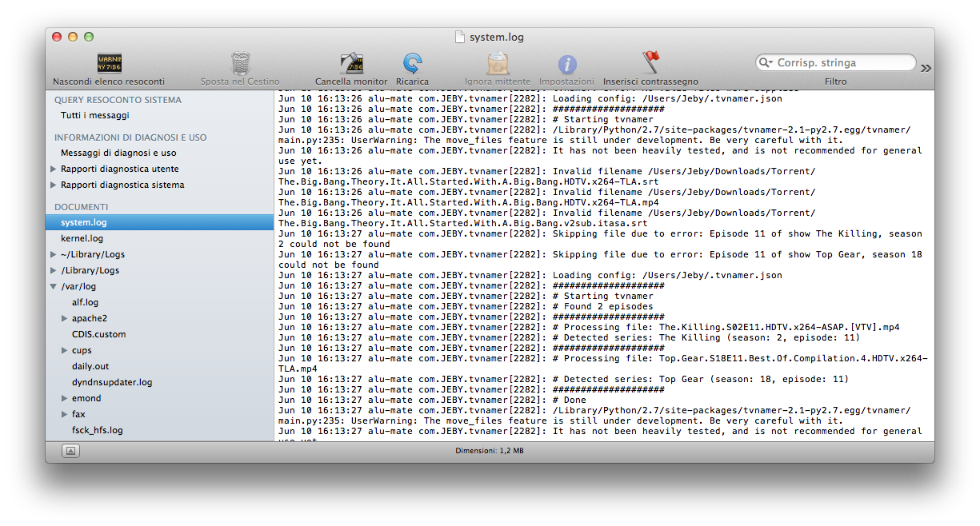This screenshot has height=526, width=980.
Task: Click the system.log document icon in title bar
Action: pyautogui.click(x=459, y=37)
